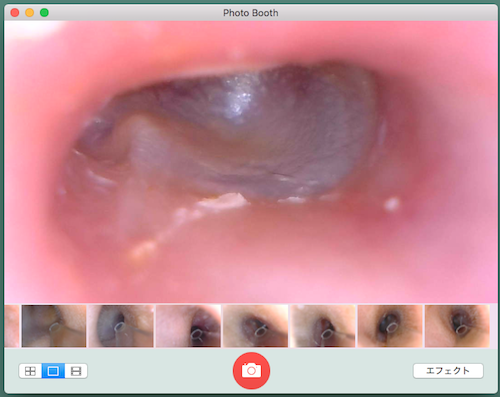
Task: Open the second thumbnail with bluish tint
Action: pos(121,326)
